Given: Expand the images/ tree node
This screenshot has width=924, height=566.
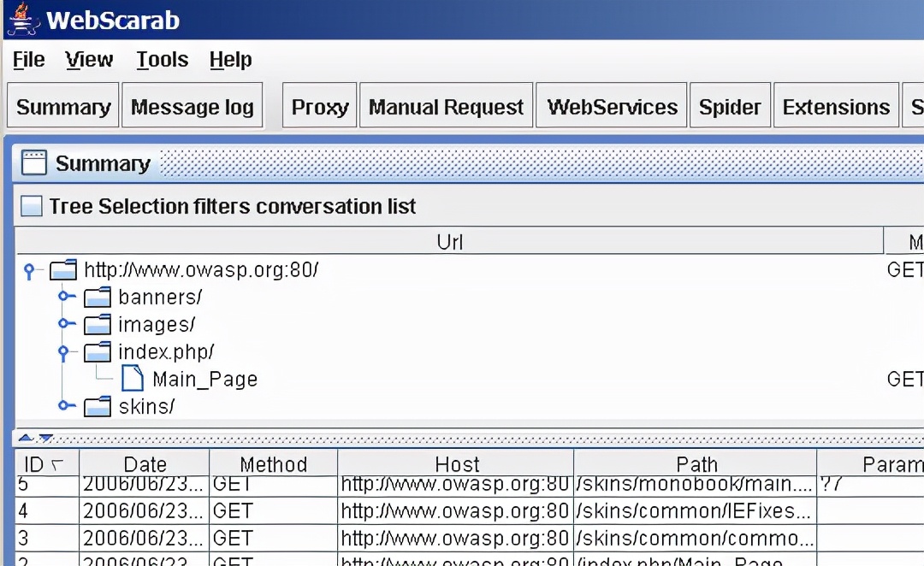Looking at the screenshot, I should click(x=65, y=323).
